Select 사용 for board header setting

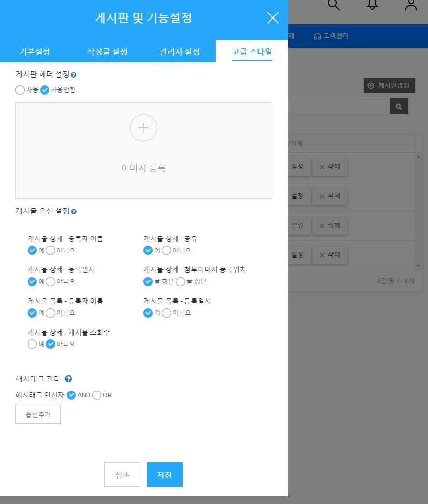20,90
